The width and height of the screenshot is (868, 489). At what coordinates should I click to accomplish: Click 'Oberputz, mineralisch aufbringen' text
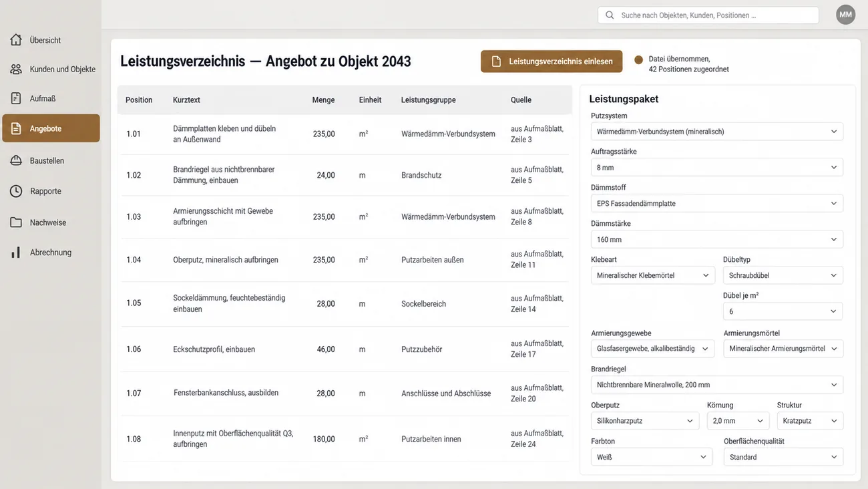226,260
